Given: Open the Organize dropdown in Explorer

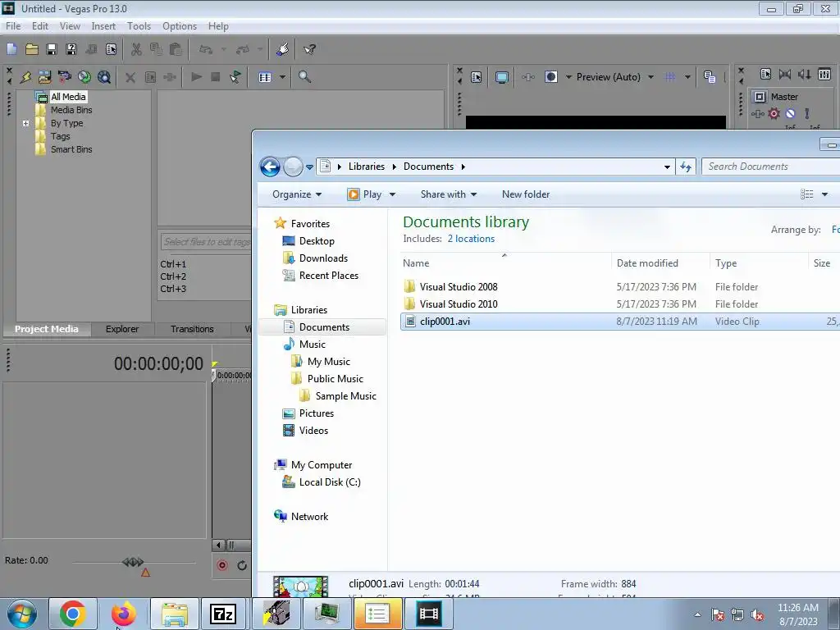Looking at the screenshot, I should (x=297, y=194).
